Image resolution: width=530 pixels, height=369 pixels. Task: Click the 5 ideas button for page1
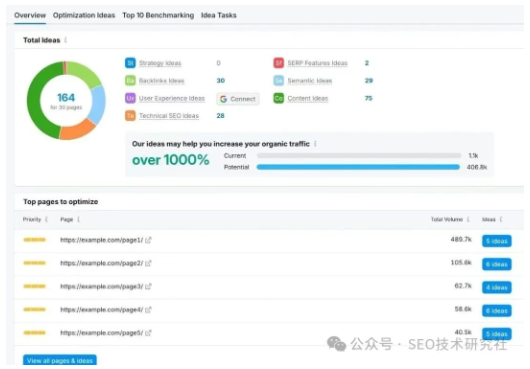pos(497,241)
